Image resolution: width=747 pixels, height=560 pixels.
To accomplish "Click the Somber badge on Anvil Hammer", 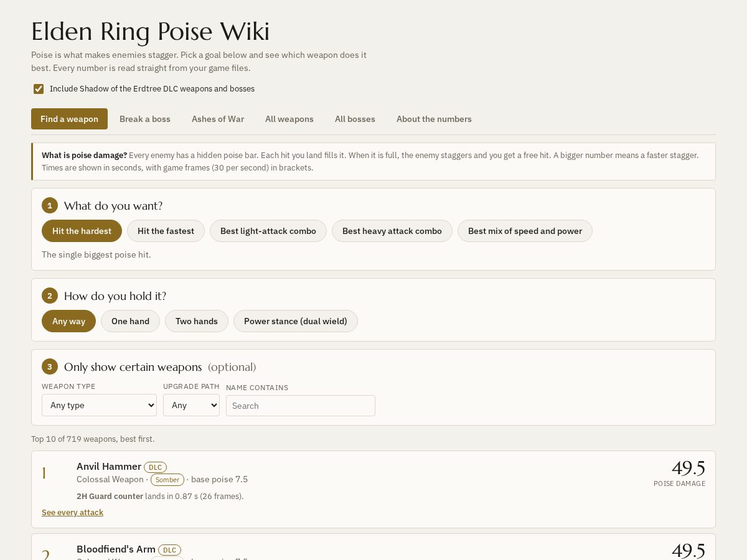I will coord(167,480).
